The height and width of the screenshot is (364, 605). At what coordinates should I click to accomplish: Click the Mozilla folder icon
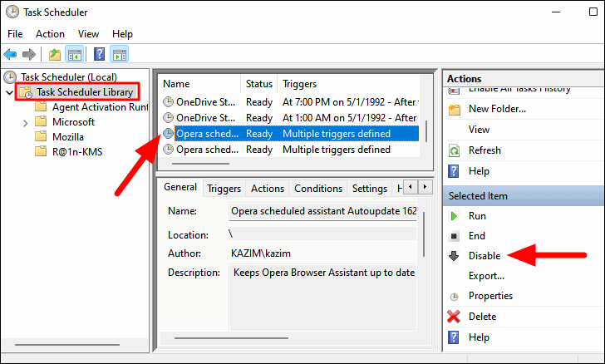point(41,136)
